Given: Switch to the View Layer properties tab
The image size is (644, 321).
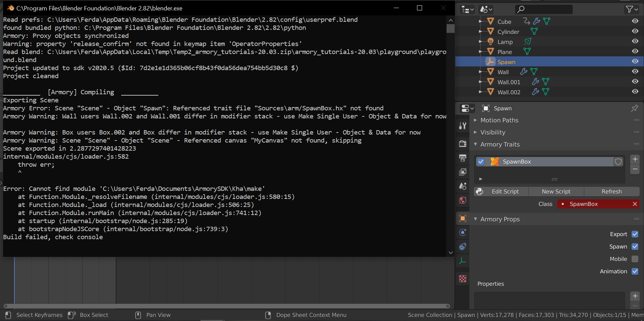Looking at the screenshot, I should (463, 172).
